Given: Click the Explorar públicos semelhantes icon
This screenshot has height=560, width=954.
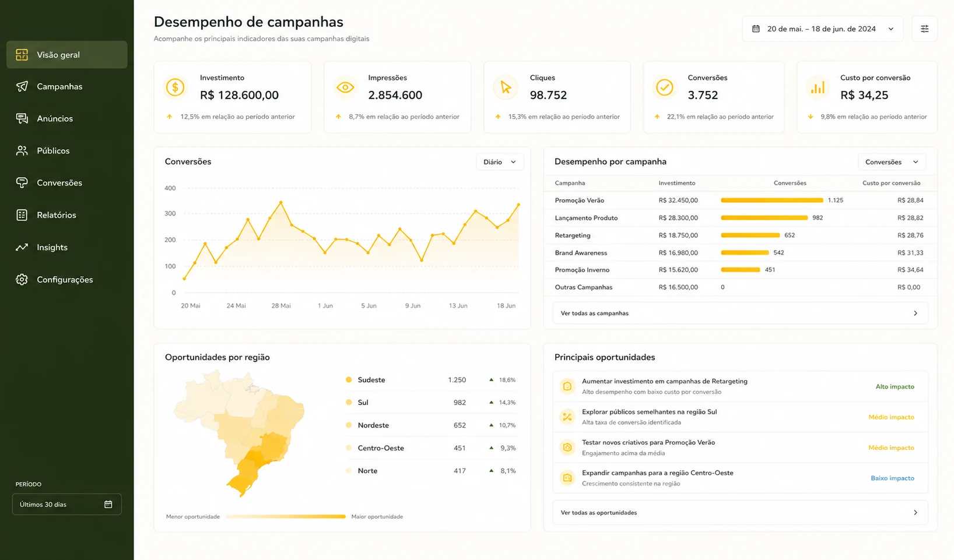Looking at the screenshot, I should pyautogui.click(x=567, y=417).
